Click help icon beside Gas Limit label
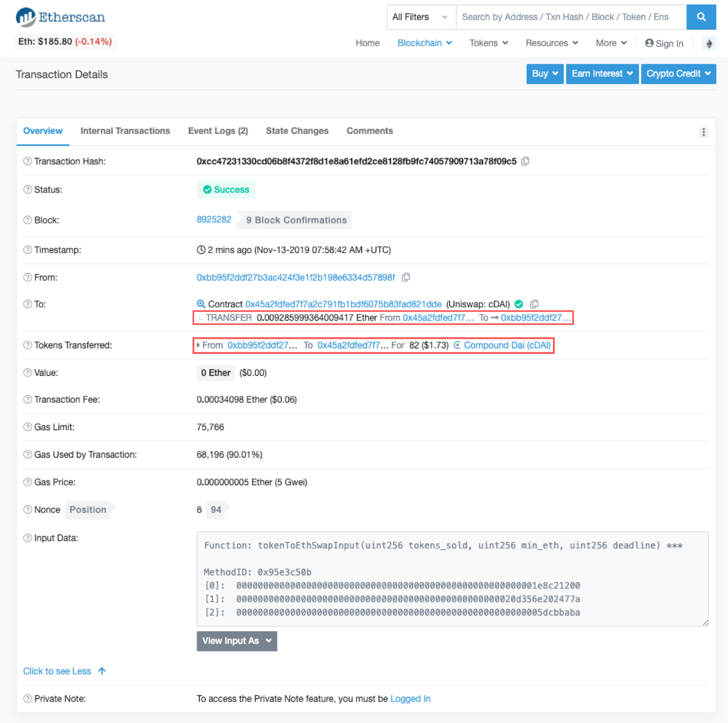This screenshot has width=728, height=723. click(27, 427)
